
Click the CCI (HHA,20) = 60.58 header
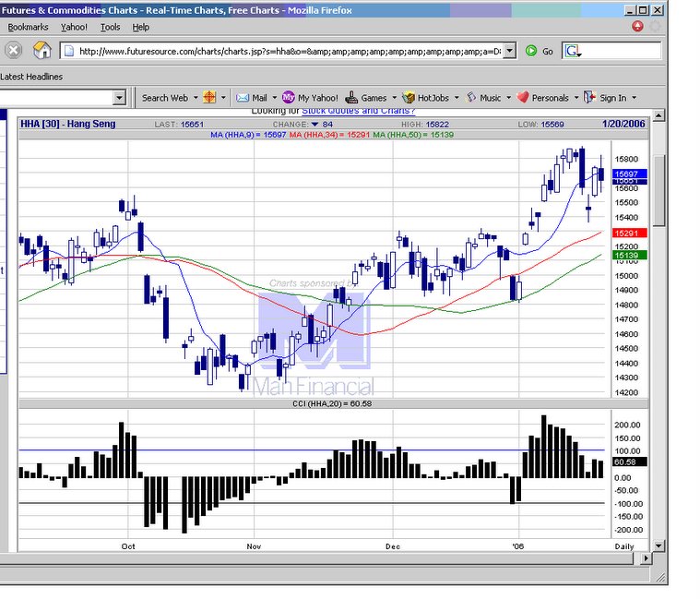tap(332, 403)
